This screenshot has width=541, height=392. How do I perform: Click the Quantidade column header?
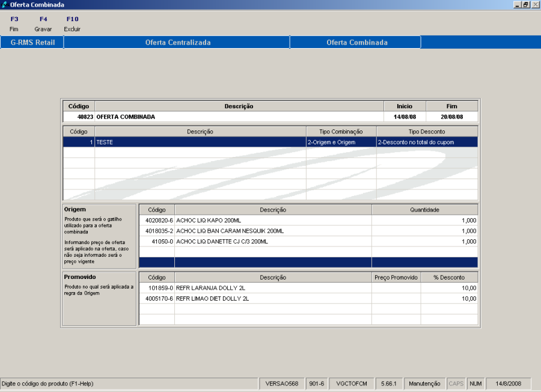tap(425, 209)
